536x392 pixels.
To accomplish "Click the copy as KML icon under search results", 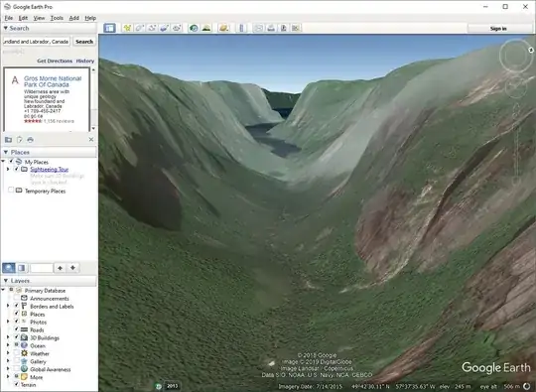I will pos(20,140).
